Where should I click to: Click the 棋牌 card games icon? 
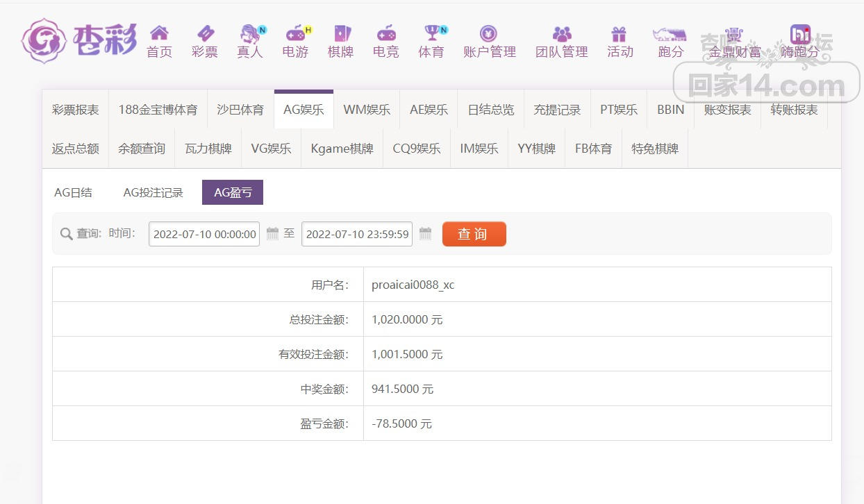(341, 33)
